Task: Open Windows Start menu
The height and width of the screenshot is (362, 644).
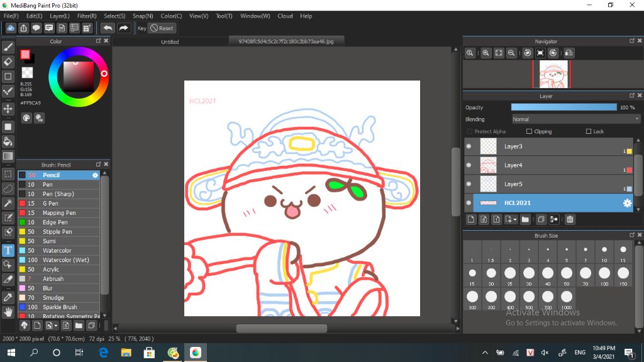Action: point(11,353)
